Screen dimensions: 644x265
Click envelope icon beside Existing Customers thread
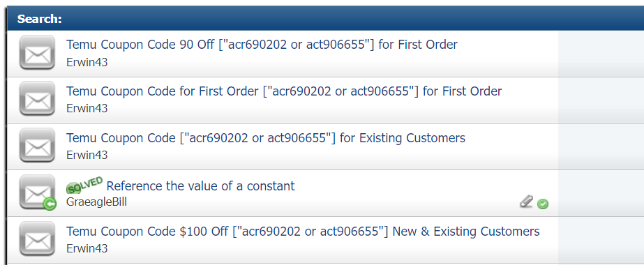point(37,146)
